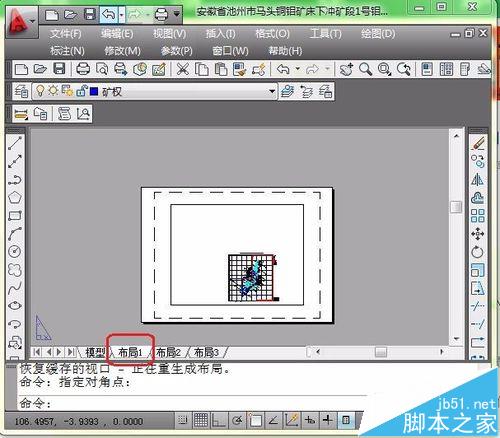Screen dimensions: 500x438
Task: Select the Spline draw tool
Action: 15,288
